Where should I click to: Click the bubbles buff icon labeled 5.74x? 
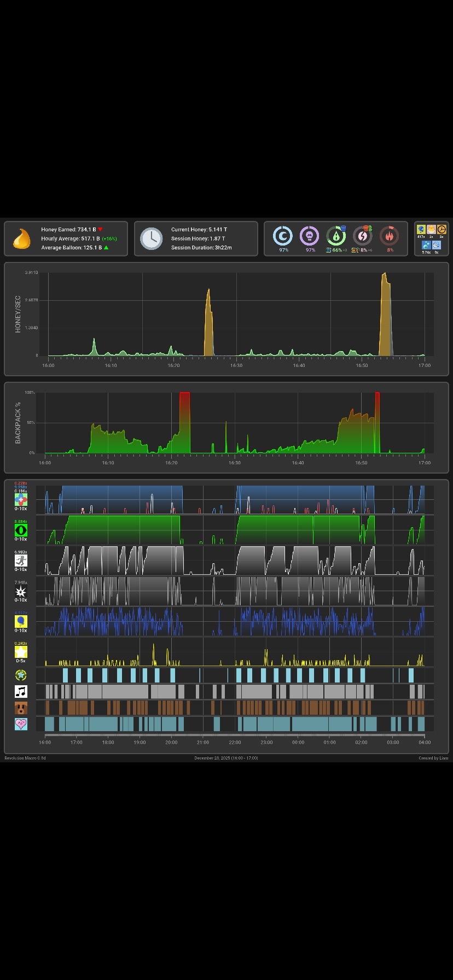click(x=426, y=245)
